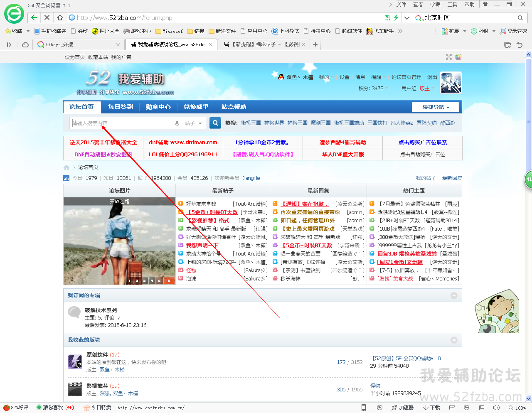Open the 帖子 search type dropdown
532x413 pixels.
click(194, 123)
